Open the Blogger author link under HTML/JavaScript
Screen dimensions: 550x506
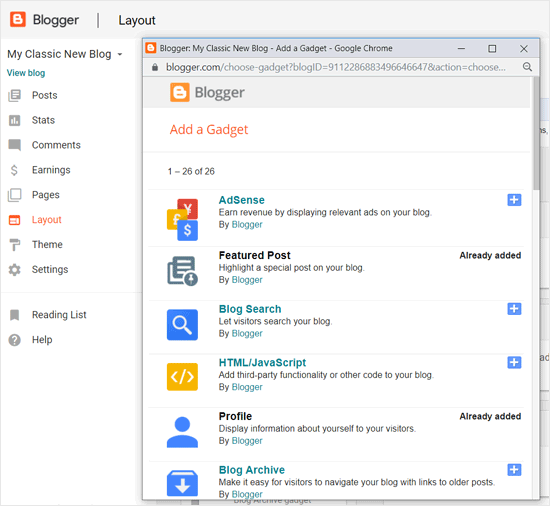click(247, 387)
